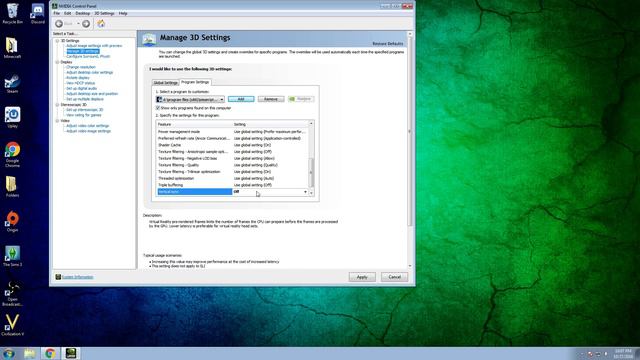
Task: Click the Uplay desktop icon
Action: [12, 118]
